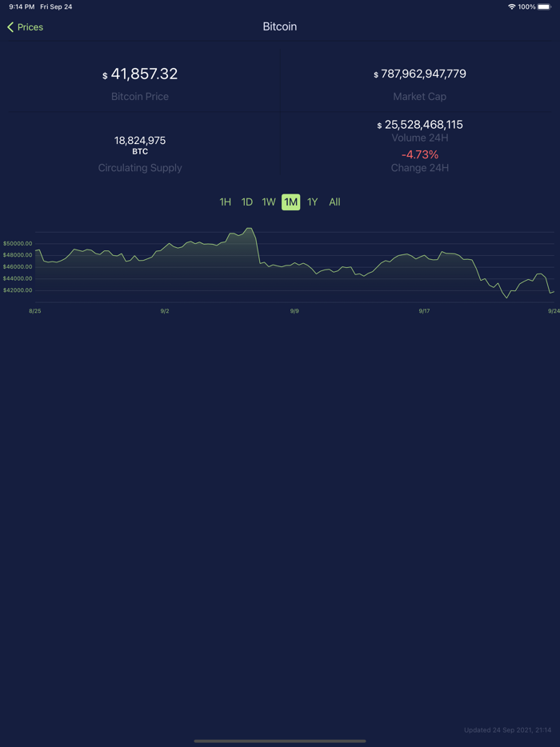Tap the battery icon in the status bar
This screenshot has height=747, width=560.
tap(545, 6)
